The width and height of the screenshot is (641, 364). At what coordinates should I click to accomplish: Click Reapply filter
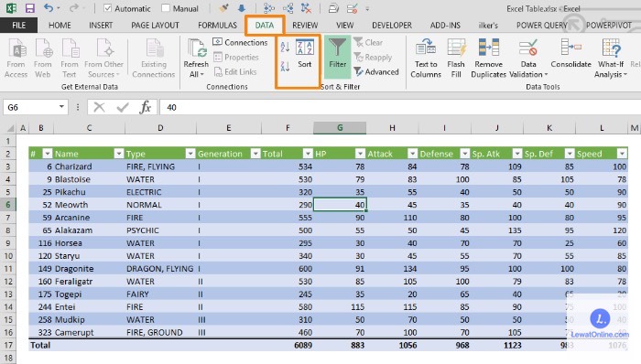pyautogui.click(x=373, y=57)
